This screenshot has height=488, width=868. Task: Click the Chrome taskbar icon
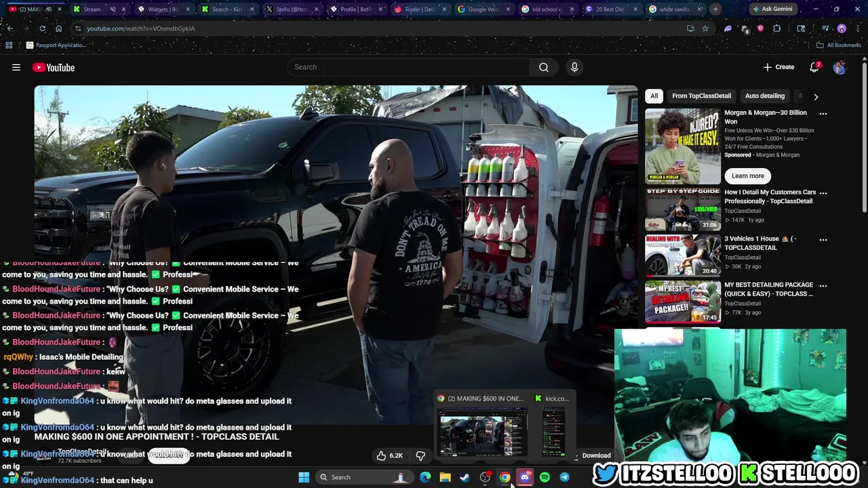[x=505, y=477]
